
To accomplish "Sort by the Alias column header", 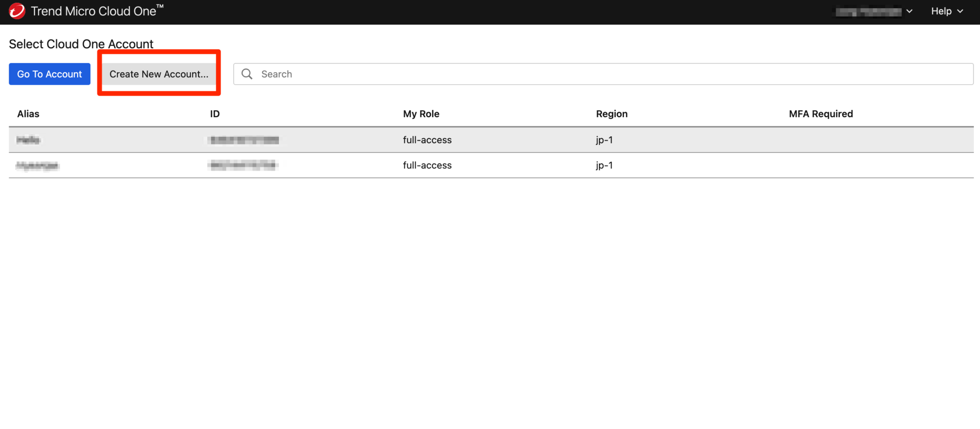I will (28, 114).
